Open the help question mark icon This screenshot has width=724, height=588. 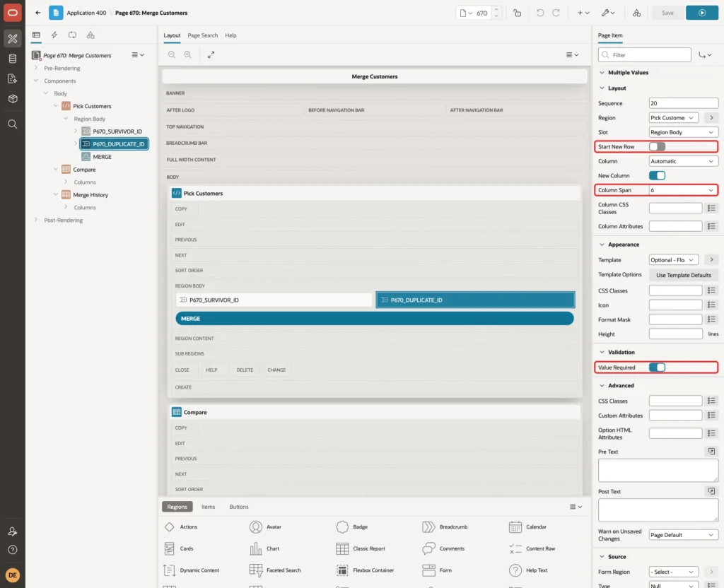pos(13,550)
